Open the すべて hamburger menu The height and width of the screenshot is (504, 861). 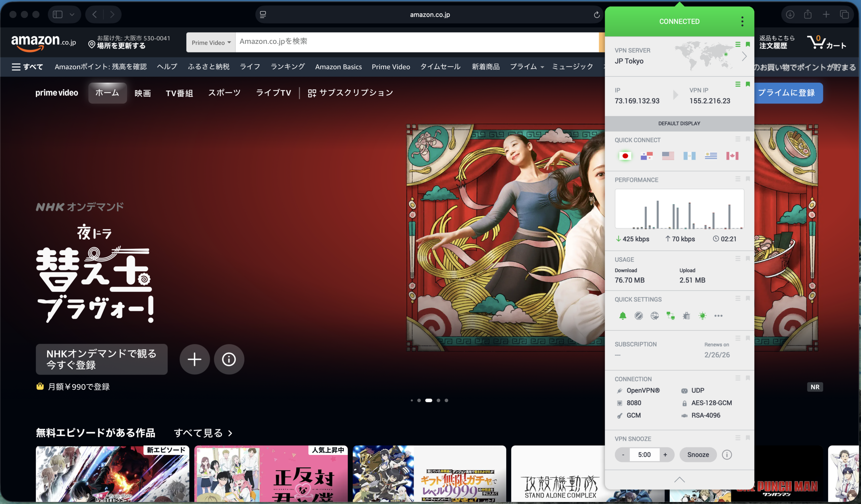pos(27,67)
